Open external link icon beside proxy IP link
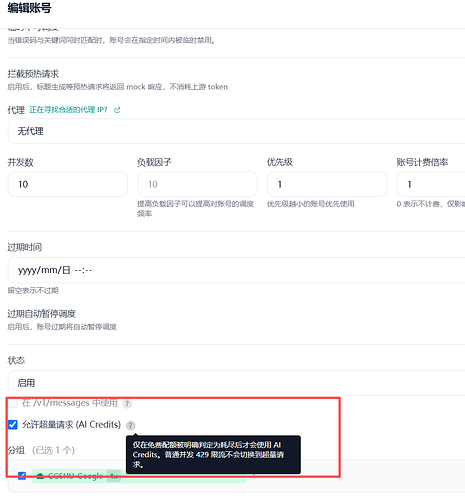Viewport: 465px width, 500px height. click(x=117, y=110)
